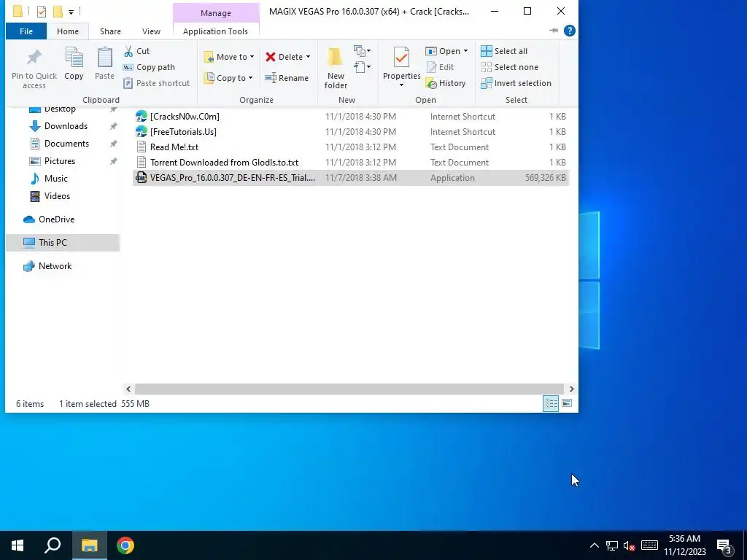747x560 pixels.
Task: Click Select none in the ribbon
Action: (x=509, y=67)
